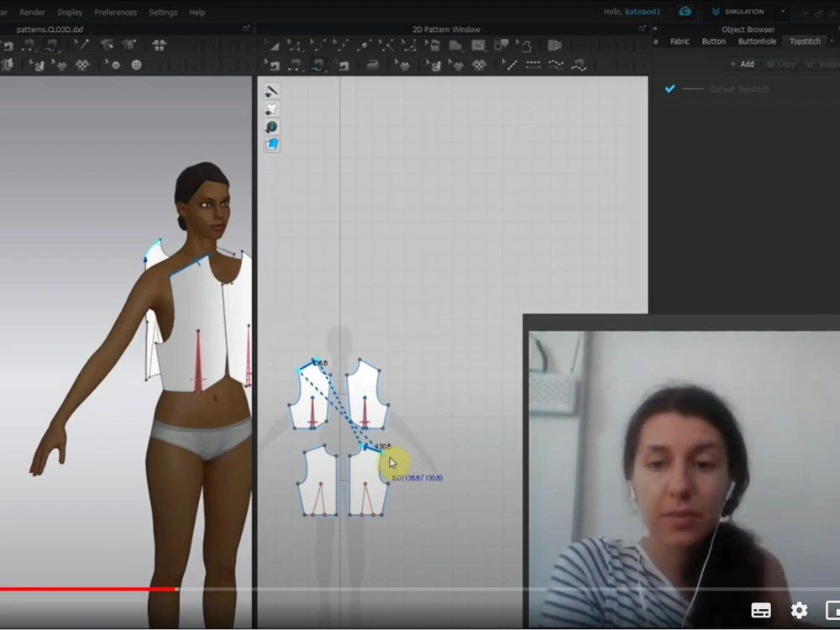Click the Button tool in 3D toolbar
The height and width of the screenshot is (630, 840).
(137, 66)
